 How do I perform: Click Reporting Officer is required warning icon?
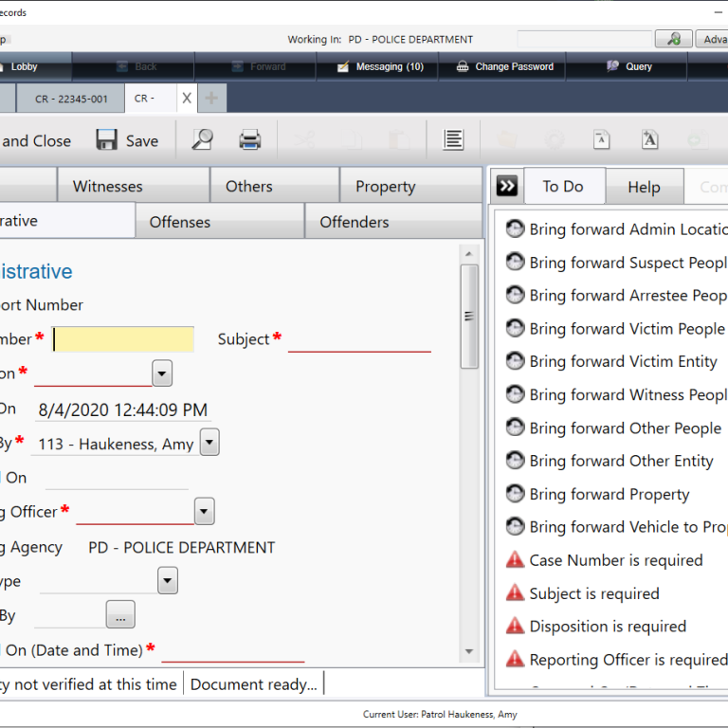pyautogui.click(x=515, y=659)
